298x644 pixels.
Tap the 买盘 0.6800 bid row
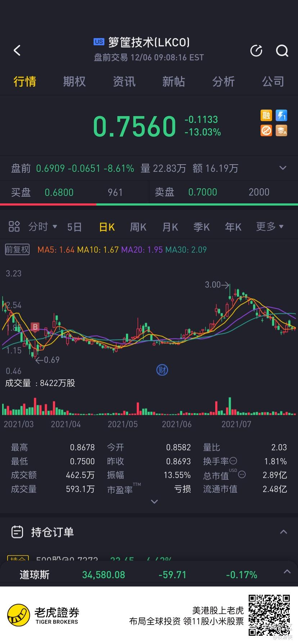coord(74,192)
